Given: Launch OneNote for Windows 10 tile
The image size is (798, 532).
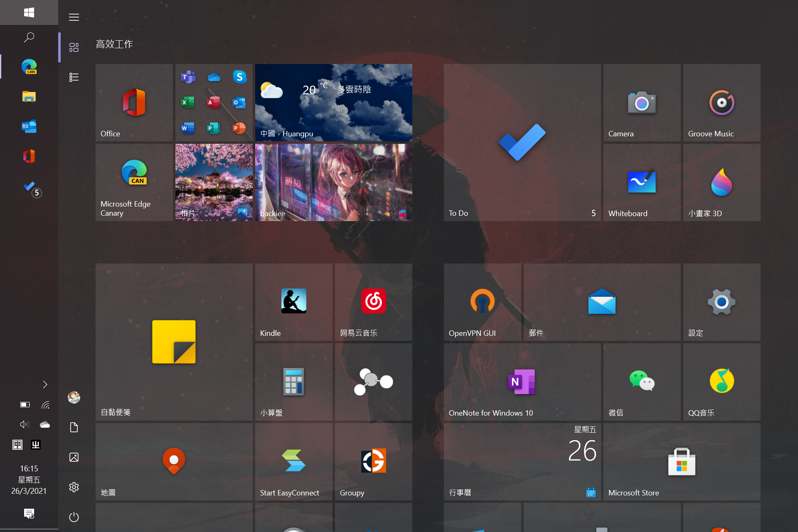Looking at the screenshot, I should (522, 382).
